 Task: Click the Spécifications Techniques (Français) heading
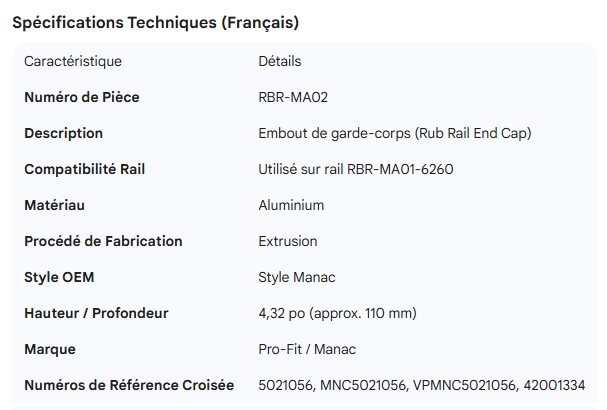tap(155, 21)
